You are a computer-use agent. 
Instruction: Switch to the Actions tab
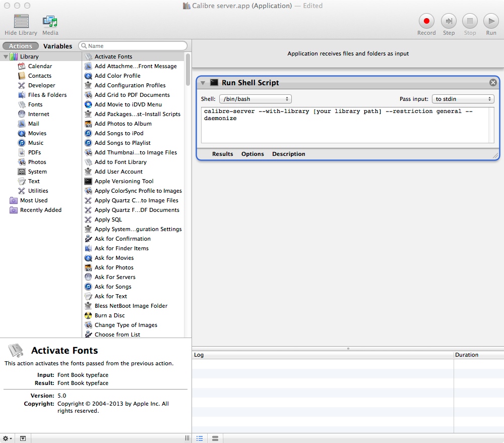tap(21, 46)
